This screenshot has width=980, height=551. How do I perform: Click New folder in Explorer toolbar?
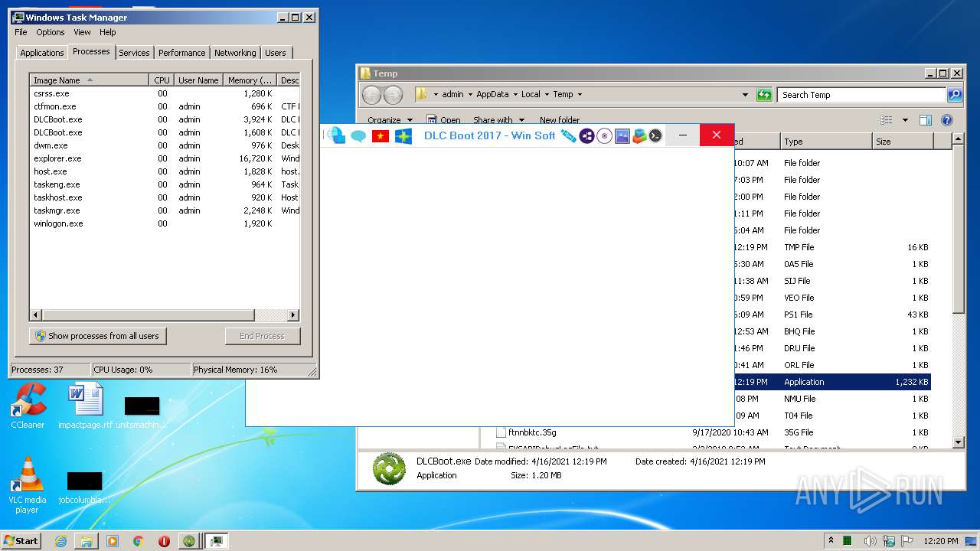click(560, 120)
